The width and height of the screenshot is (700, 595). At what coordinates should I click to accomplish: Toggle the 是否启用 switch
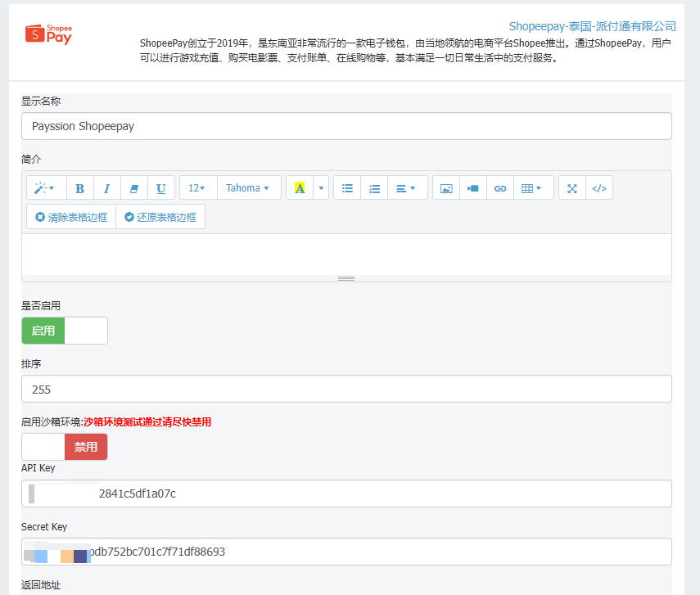[x=65, y=331]
